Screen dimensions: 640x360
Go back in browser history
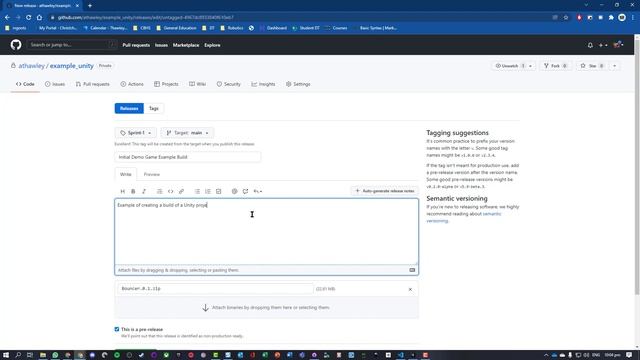[7, 18]
